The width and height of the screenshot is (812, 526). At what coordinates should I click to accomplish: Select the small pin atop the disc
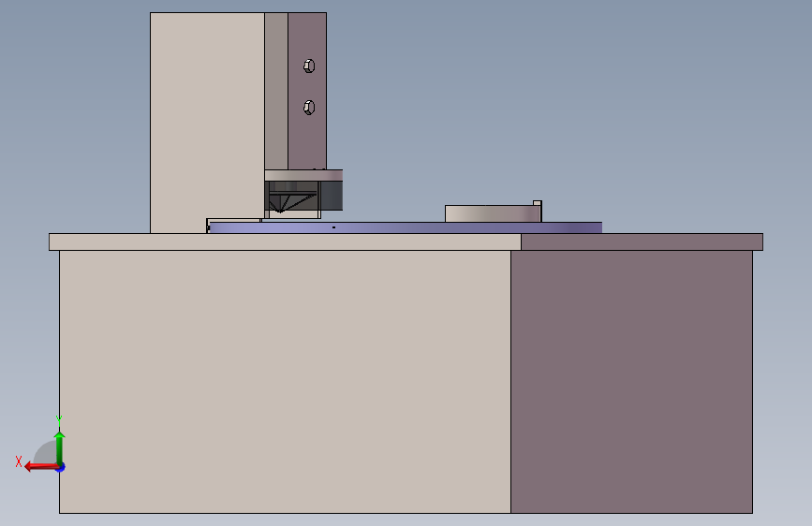[538, 203]
